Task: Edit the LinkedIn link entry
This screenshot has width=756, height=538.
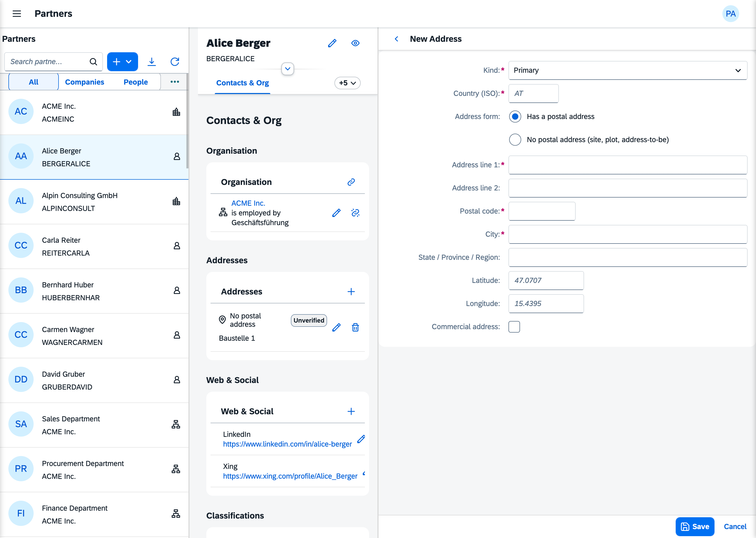Action: (361, 439)
